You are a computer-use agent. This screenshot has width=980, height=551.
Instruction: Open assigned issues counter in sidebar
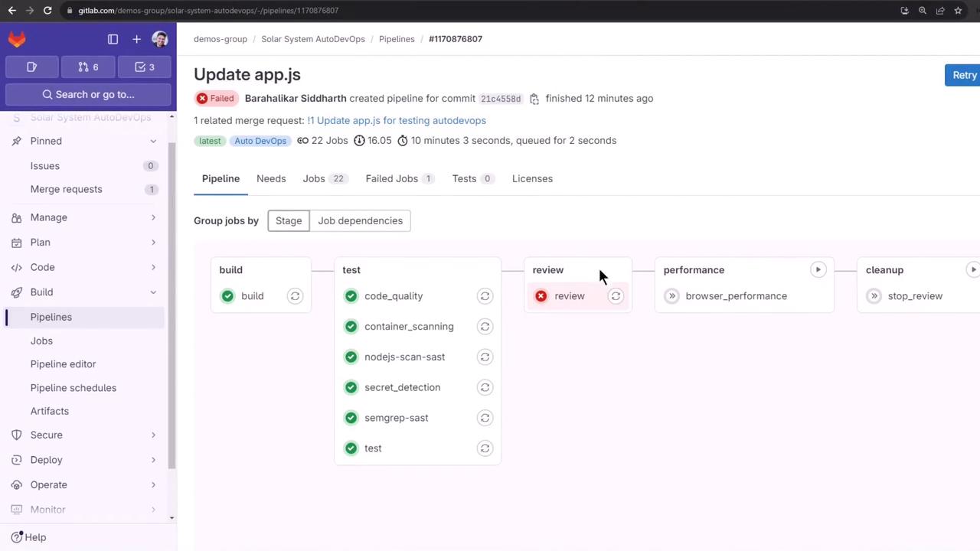[31, 67]
